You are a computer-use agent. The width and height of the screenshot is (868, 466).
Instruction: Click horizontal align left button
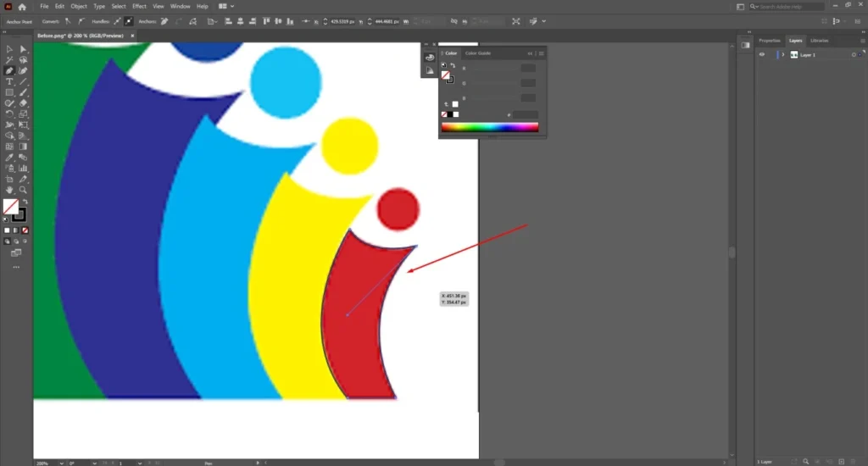(x=228, y=21)
